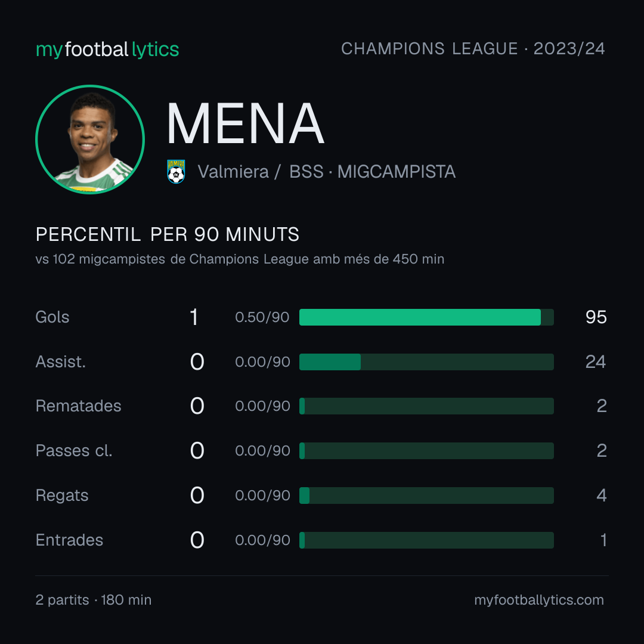Click the myfootballytics logo

point(107,49)
